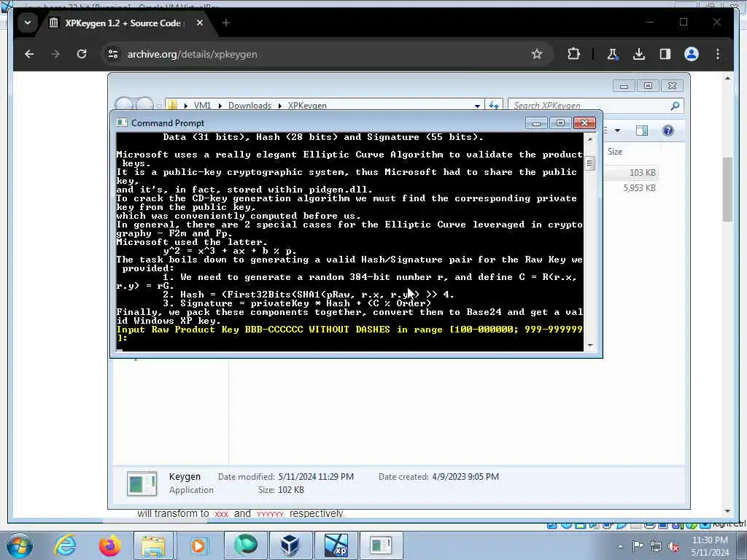Open Action Center flag tray icon
Screen dimensions: 747x560
(638, 546)
